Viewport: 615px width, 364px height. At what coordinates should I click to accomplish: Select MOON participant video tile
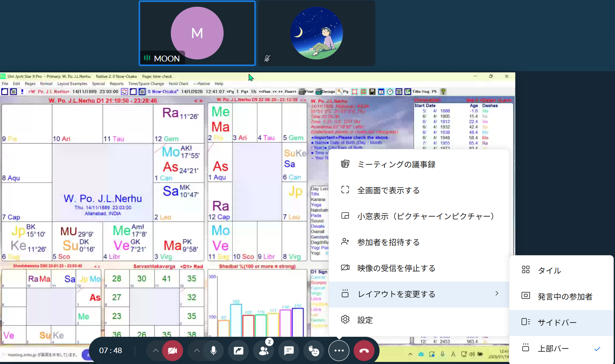pos(197,33)
